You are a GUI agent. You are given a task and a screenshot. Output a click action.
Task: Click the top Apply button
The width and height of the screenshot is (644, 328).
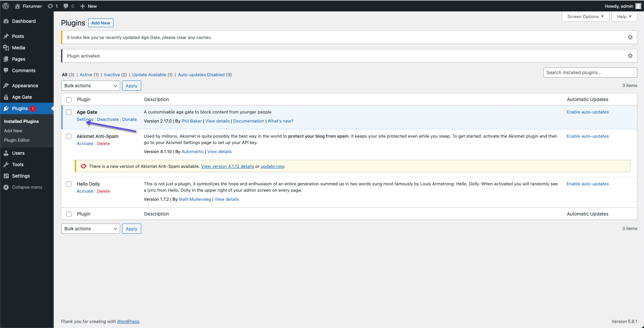(131, 86)
